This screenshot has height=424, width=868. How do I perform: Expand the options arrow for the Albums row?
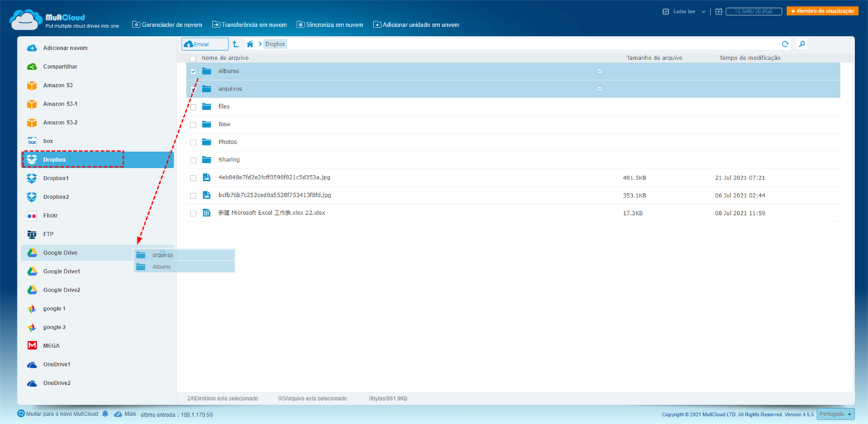click(599, 71)
